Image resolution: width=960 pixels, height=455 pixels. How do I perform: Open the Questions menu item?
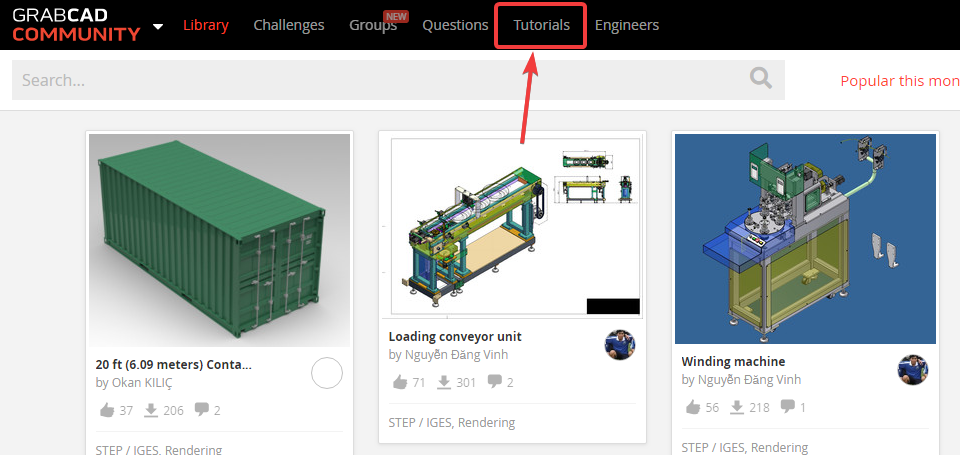(x=455, y=25)
